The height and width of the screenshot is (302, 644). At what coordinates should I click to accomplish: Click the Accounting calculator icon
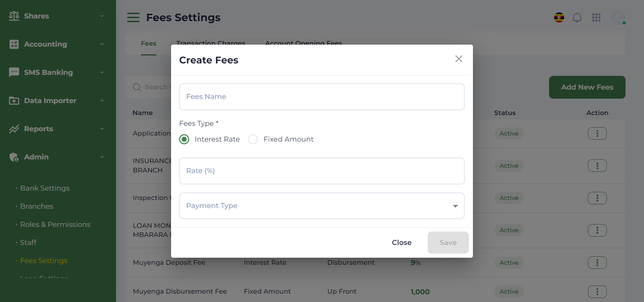coord(14,44)
